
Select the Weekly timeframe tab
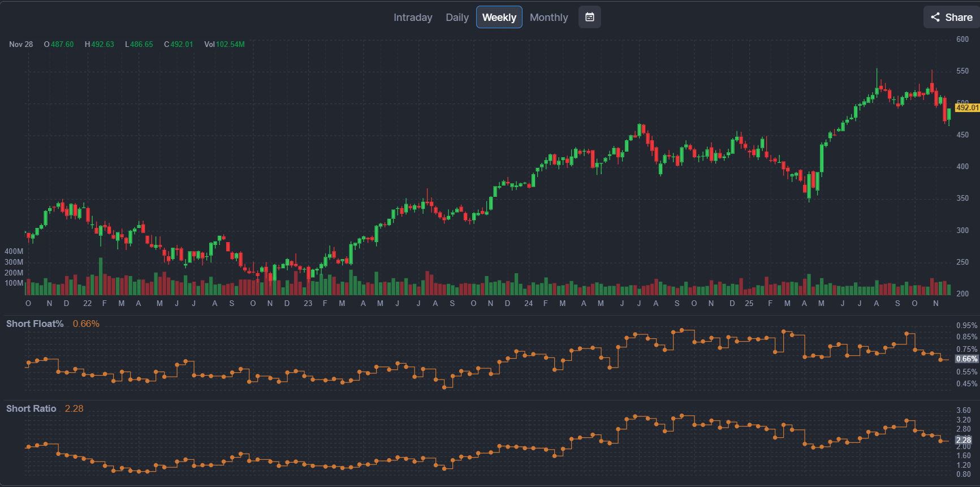click(x=499, y=18)
